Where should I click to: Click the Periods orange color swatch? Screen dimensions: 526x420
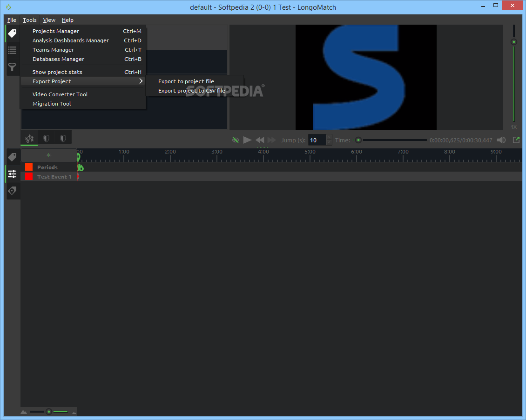click(29, 167)
